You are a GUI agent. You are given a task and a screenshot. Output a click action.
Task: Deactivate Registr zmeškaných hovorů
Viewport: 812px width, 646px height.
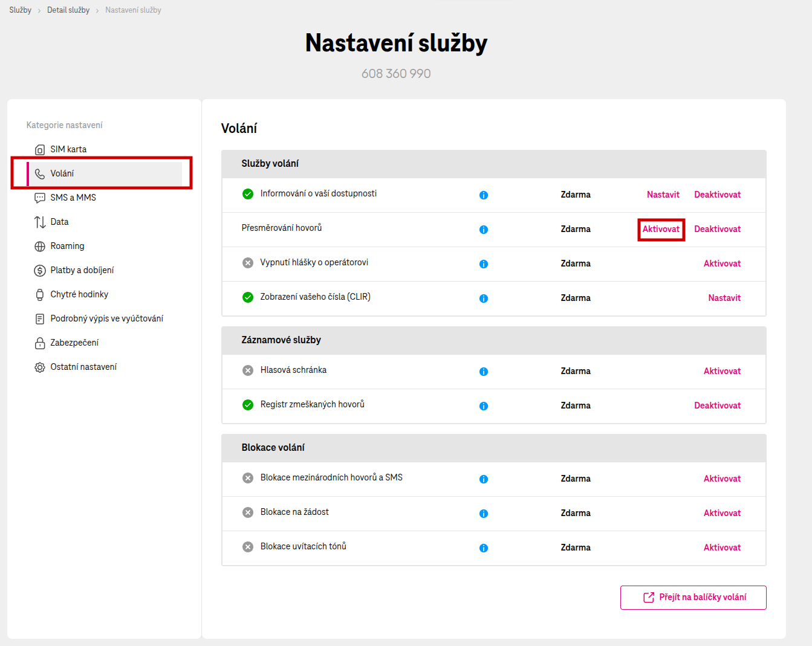[x=717, y=405]
